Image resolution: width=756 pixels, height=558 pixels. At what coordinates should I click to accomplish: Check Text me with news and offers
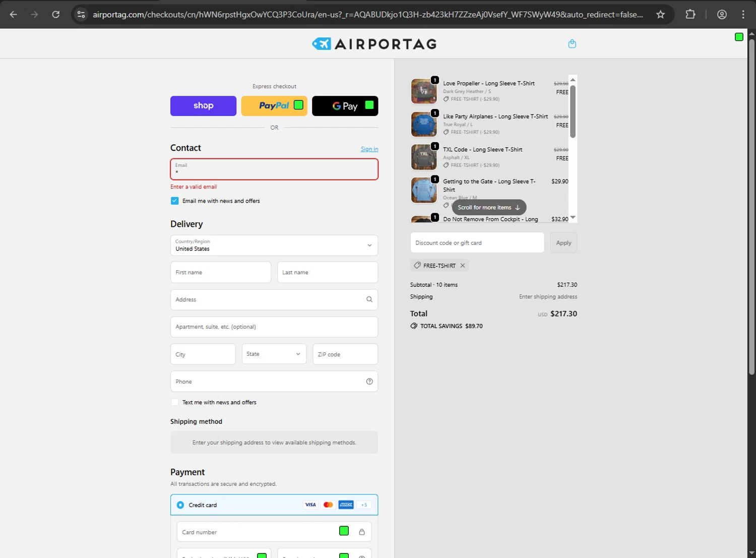click(x=174, y=402)
